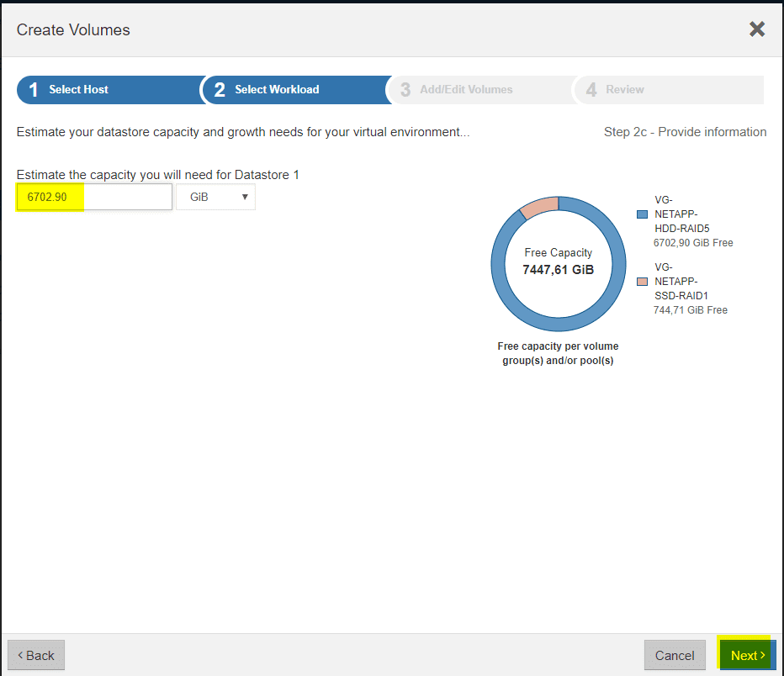Click the Back button
The image size is (784, 676).
pos(35,655)
